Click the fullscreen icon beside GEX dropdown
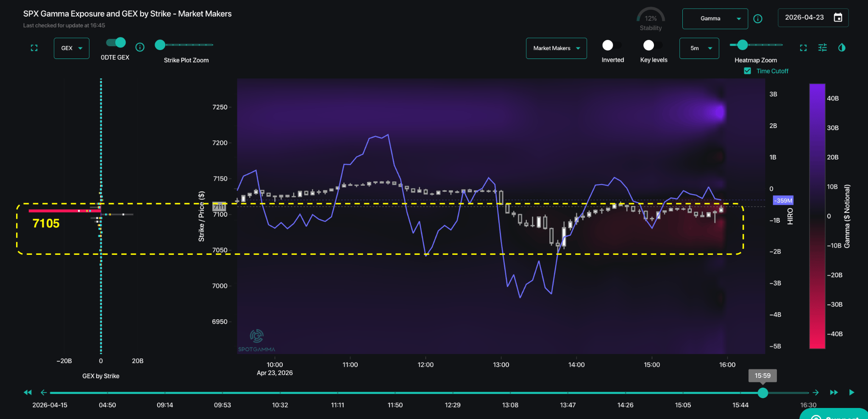Viewport: 868px width, 419px height. click(x=34, y=48)
